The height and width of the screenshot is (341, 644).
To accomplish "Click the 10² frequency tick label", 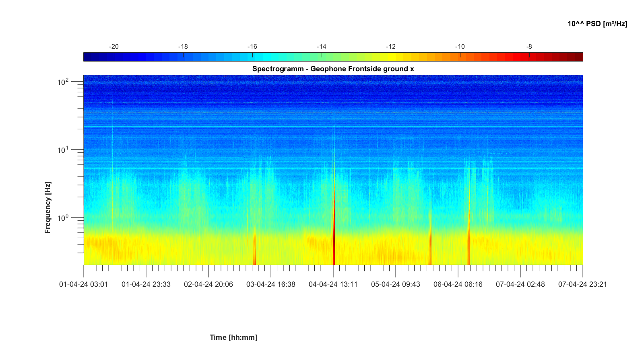I will click(63, 82).
